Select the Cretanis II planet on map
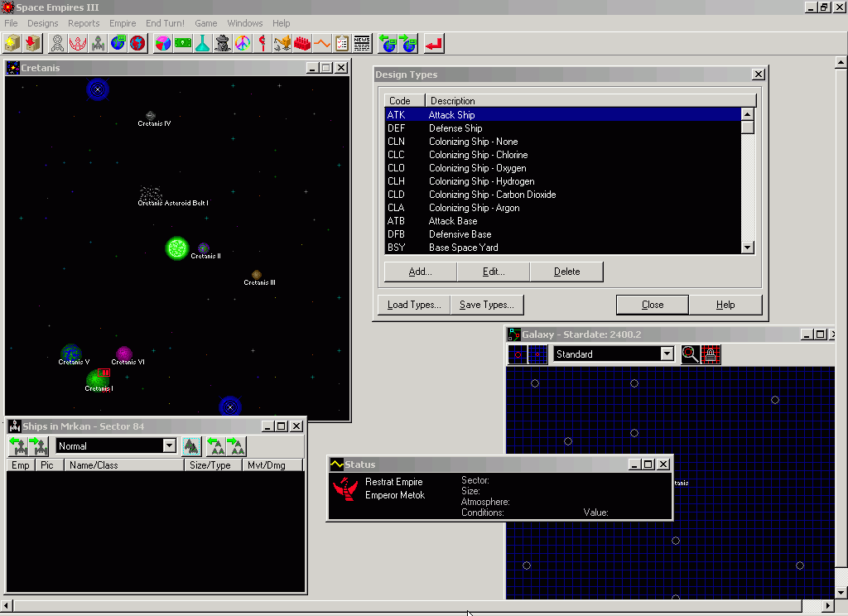 pos(204,248)
